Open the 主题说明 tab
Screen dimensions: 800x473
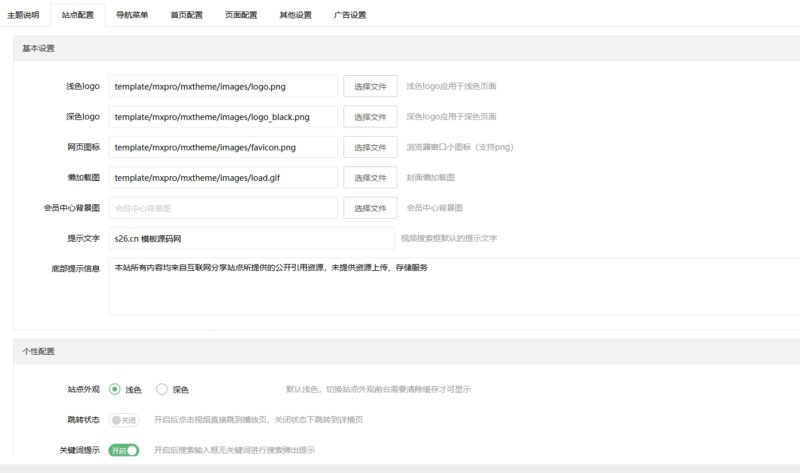[23, 15]
